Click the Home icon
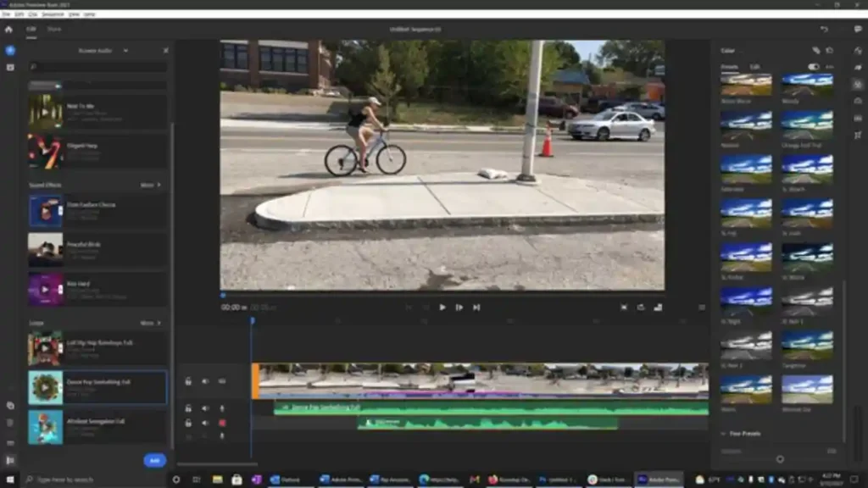Viewport: 868px width, 488px height. click(8, 30)
